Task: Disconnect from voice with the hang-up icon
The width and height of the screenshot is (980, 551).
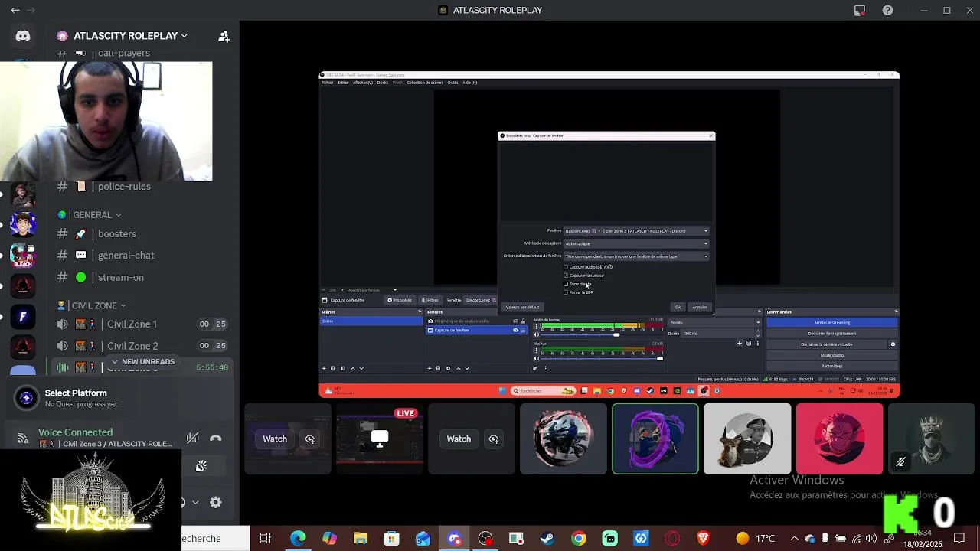Action: (x=216, y=438)
